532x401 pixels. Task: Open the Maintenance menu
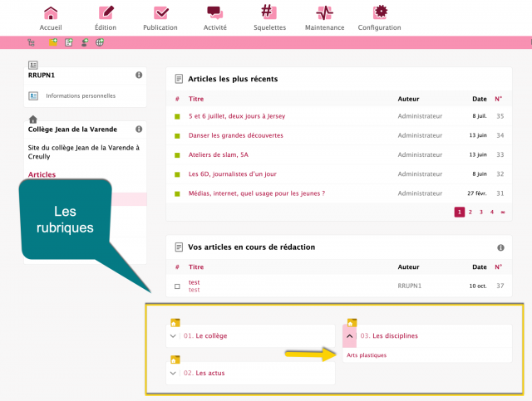[324, 18]
